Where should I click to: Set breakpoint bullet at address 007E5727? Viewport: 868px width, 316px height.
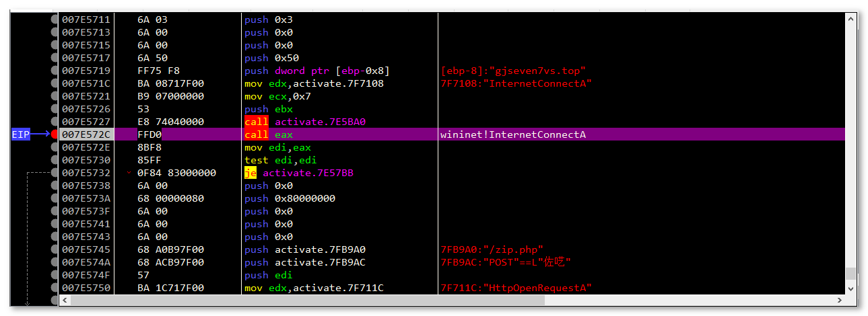(55, 122)
